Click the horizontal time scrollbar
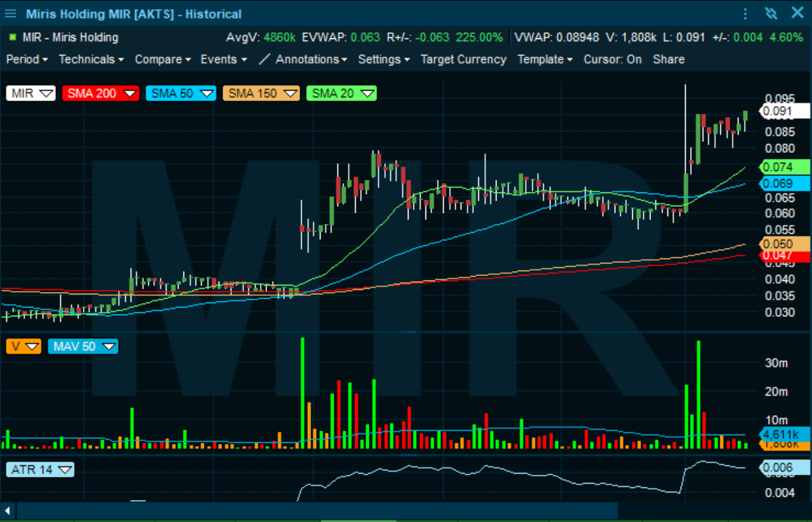Screen dimensions: 812x522 pyautogui.click(x=317, y=510)
